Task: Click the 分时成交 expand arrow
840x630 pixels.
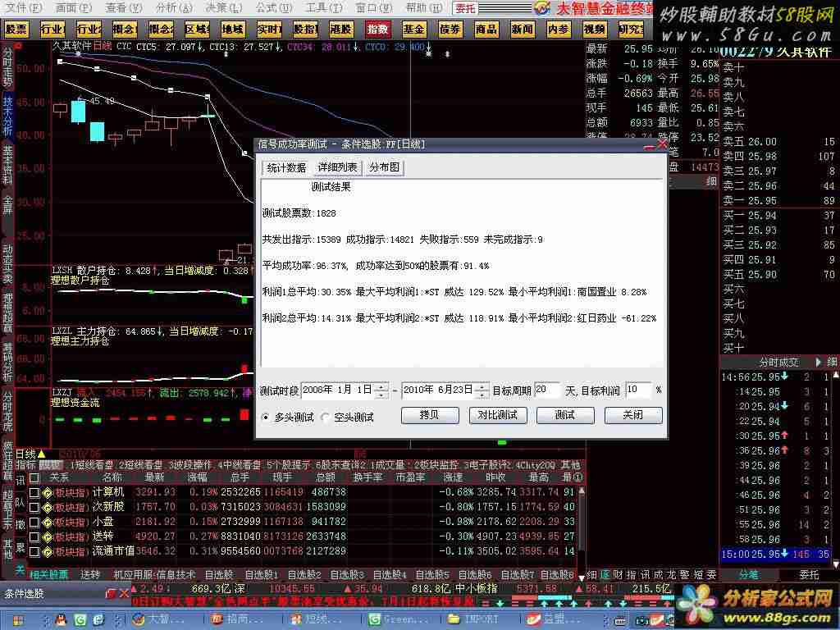Action: tap(819, 363)
